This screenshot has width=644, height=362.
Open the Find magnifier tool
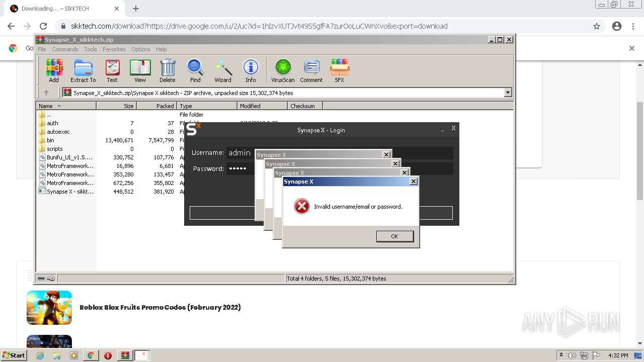pos(195,71)
